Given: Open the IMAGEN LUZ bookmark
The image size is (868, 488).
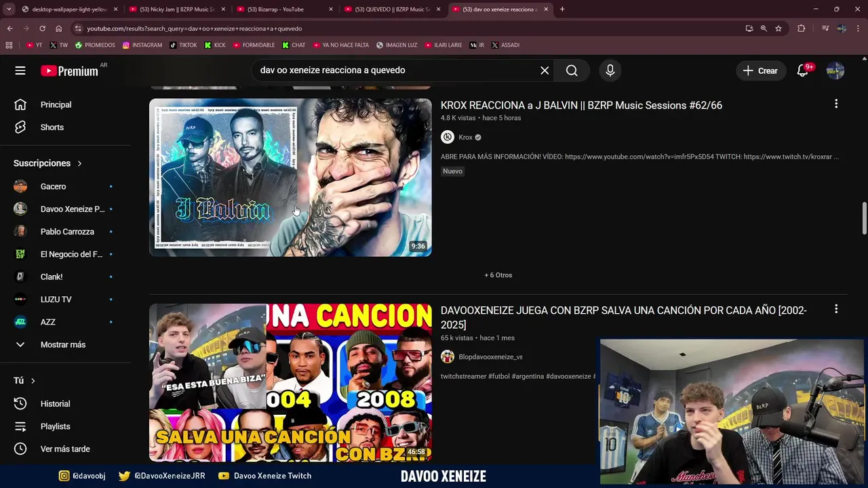Looking at the screenshot, I should coord(397,45).
